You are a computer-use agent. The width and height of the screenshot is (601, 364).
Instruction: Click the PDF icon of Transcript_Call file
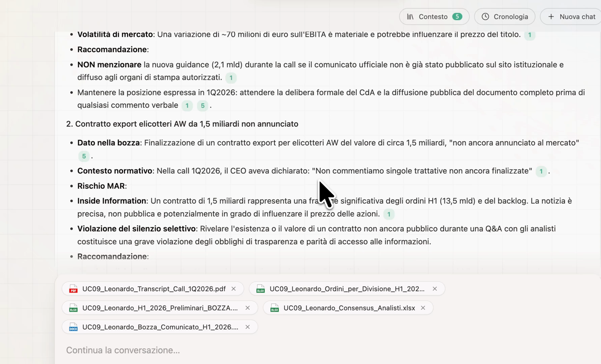(x=73, y=289)
